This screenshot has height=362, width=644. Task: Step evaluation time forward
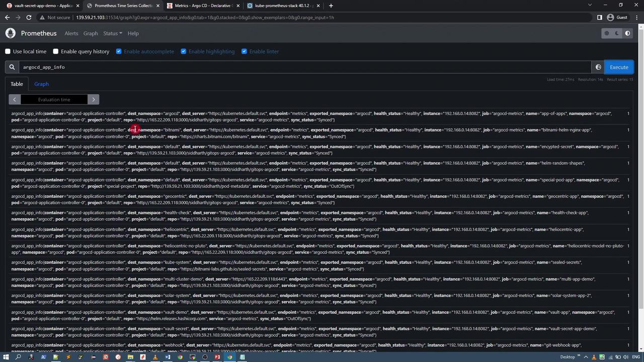(x=93, y=100)
